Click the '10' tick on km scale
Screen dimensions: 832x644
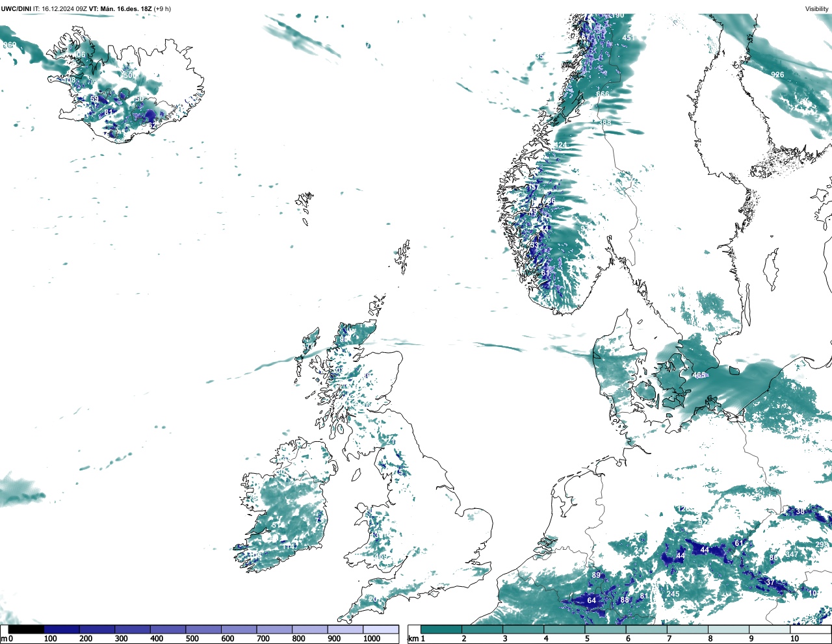tap(794, 639)
